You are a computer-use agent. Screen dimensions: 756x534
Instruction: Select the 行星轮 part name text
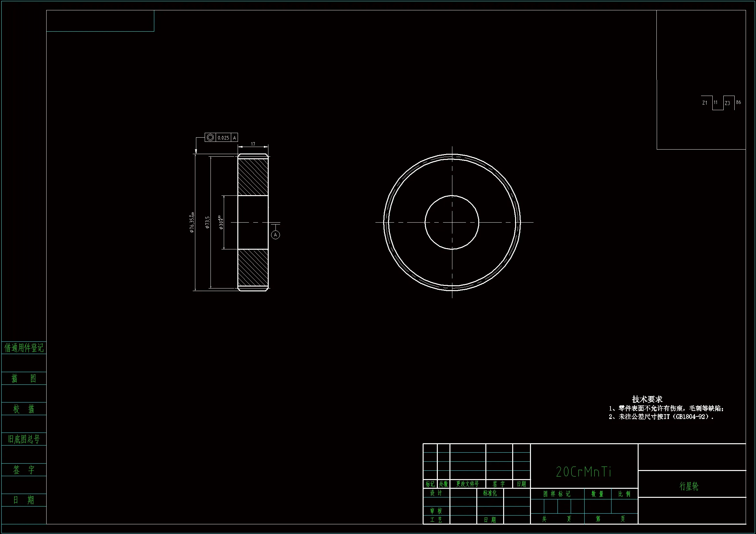click(689, 486)
